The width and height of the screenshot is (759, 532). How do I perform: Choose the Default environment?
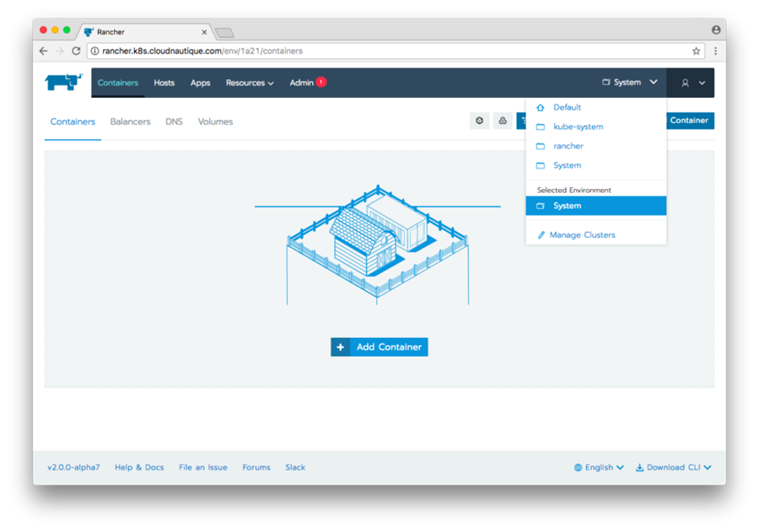tap(567, 107)
